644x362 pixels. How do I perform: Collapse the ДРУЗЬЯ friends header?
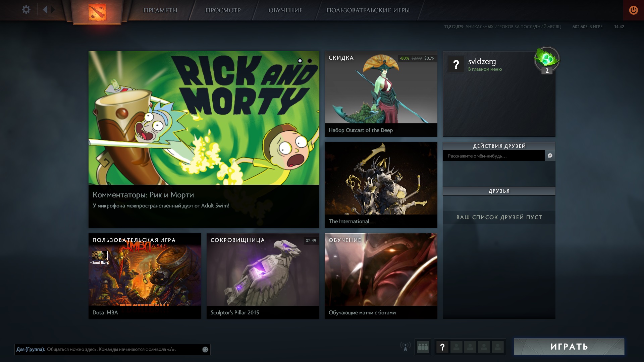499,191
